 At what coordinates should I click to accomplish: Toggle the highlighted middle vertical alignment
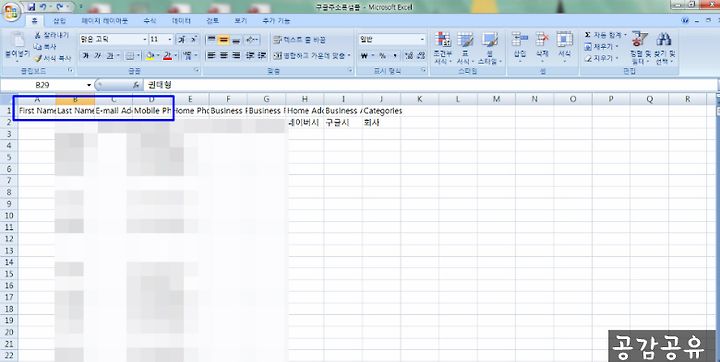tap(224, 40)
